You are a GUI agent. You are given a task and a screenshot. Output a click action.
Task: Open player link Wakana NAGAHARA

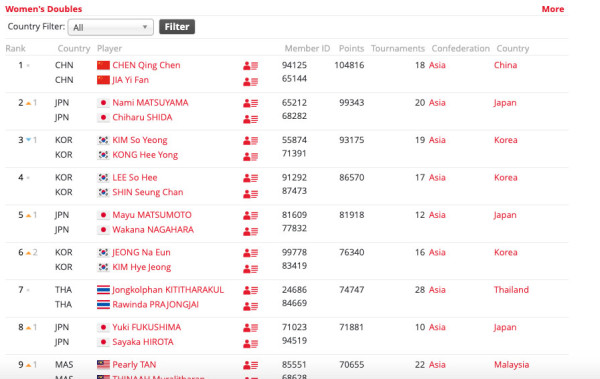(x=153, y=230)
